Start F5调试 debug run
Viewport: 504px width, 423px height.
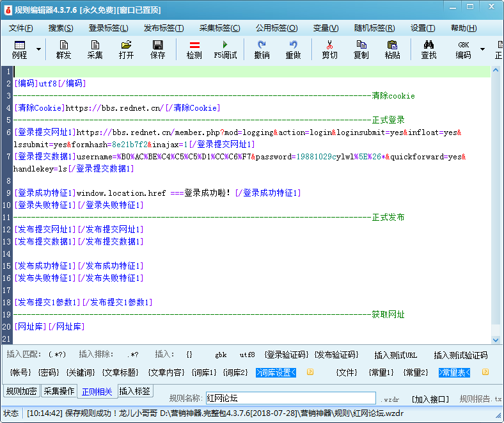[225, 49]
